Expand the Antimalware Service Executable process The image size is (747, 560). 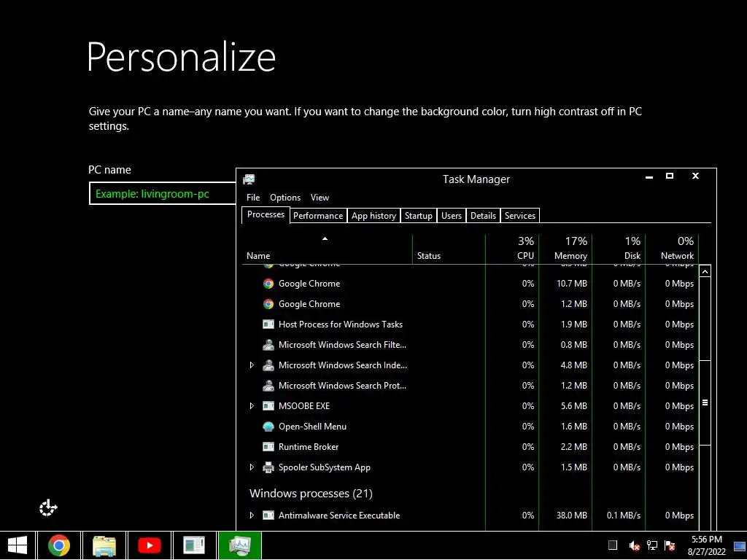pyautogui.click(x=252, y=516)
